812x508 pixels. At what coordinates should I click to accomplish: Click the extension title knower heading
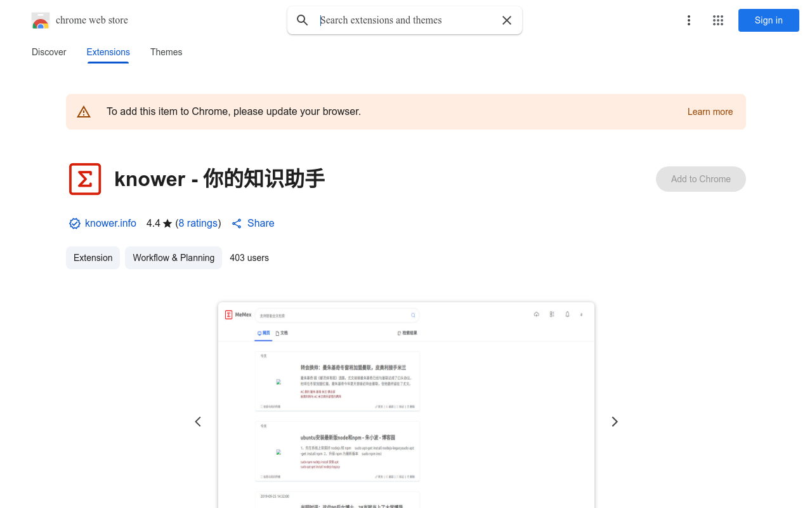(x=219, y=179)
